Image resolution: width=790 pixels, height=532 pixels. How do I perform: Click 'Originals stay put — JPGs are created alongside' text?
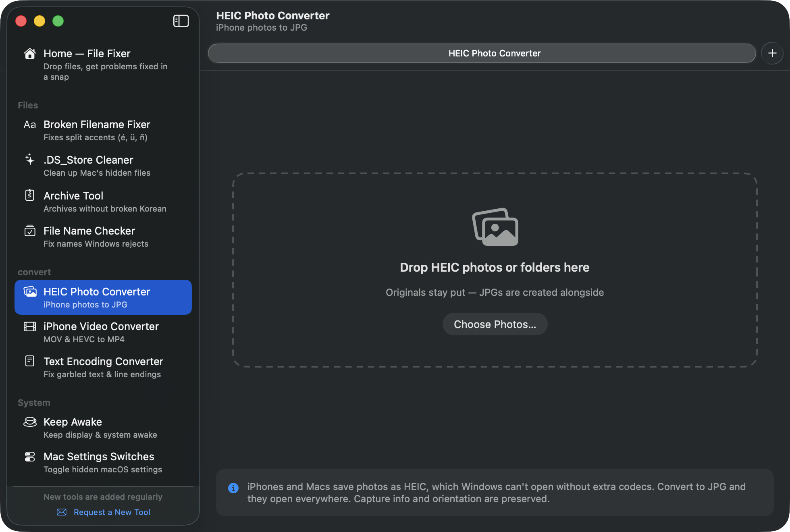click(x=495, y=292)
